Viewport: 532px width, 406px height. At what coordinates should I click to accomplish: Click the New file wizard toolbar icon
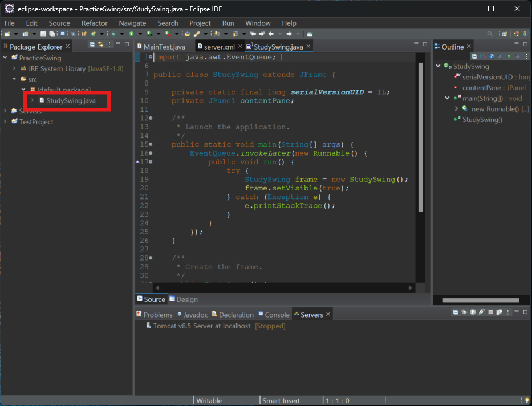tap(7, 34)
